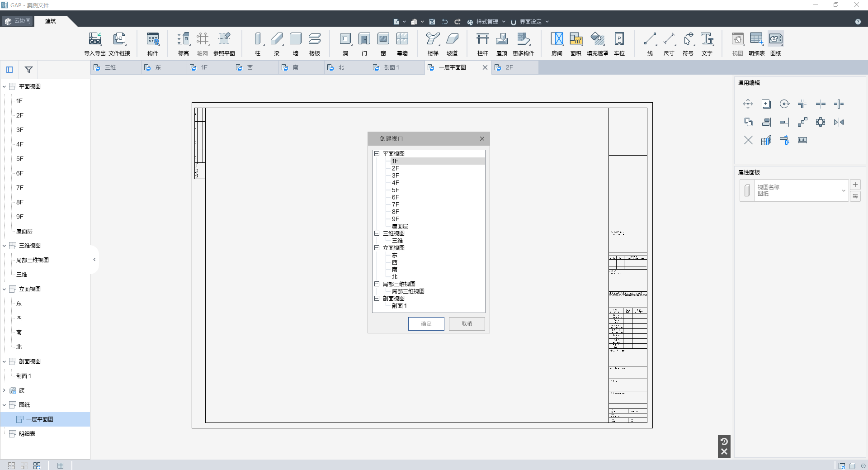
Task: Select the symbol tool
Action: tap(688, 44)
